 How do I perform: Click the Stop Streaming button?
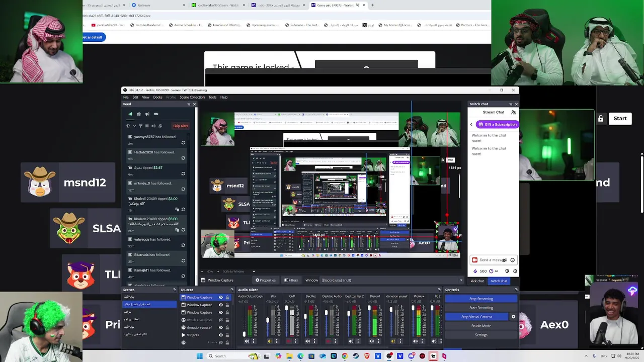point(481,299)
